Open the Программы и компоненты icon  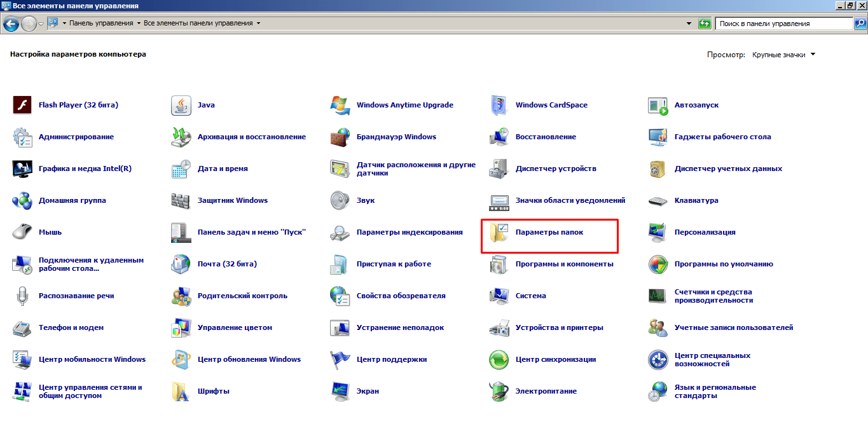499,264
